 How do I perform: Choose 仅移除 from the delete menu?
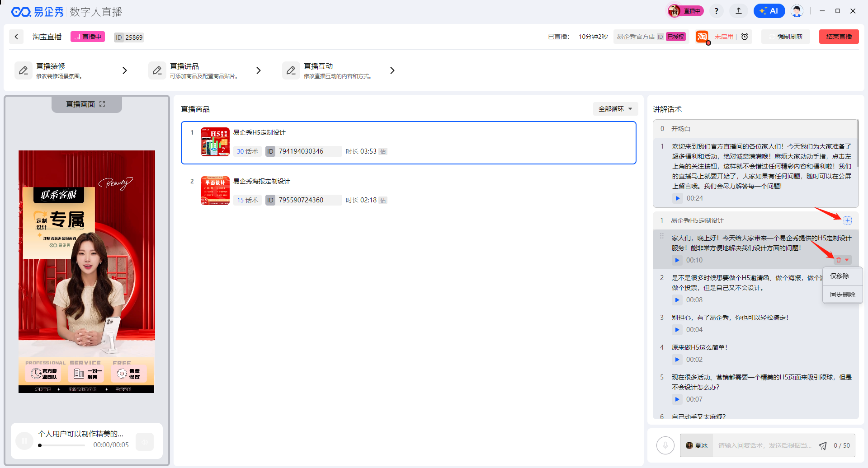point(843,276)
